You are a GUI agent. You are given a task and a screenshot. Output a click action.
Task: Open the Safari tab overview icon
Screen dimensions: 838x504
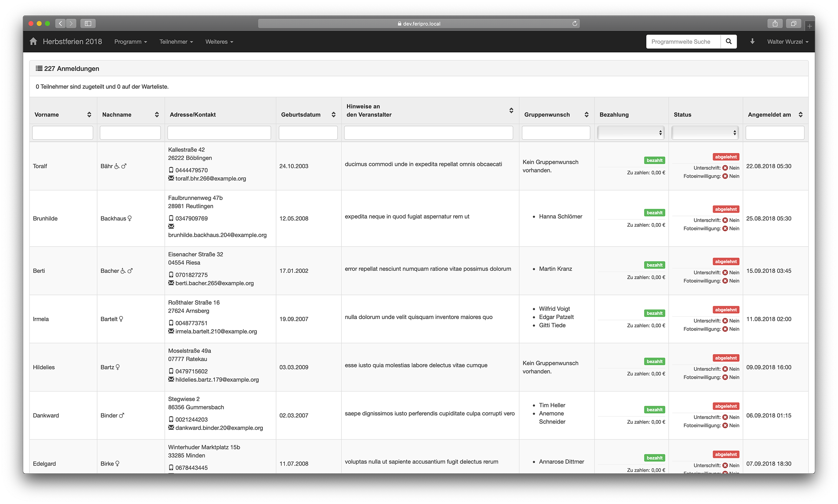pyautogui.click(x=793, y=23)
